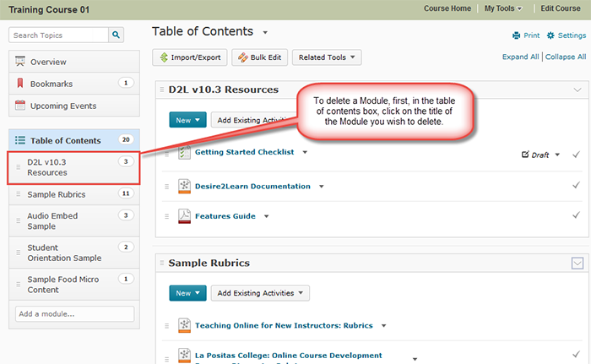Click the Expand All link

coord(520,57)
